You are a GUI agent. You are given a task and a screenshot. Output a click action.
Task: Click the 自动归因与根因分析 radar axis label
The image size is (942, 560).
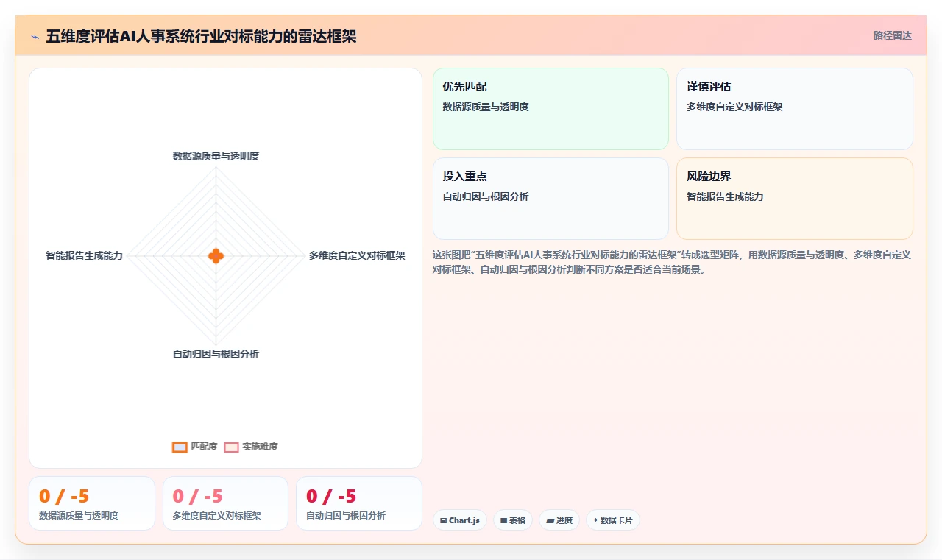216,354
